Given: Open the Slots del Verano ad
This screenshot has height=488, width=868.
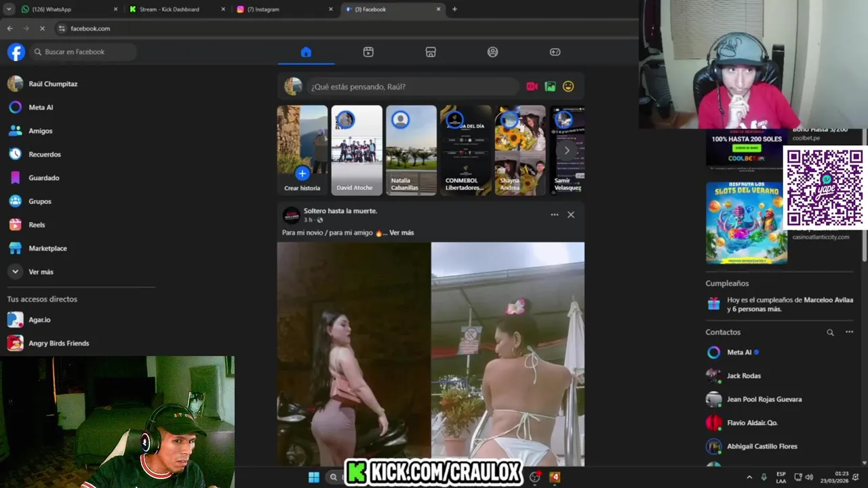Looking at the screenshot, I should pos(747,222).
